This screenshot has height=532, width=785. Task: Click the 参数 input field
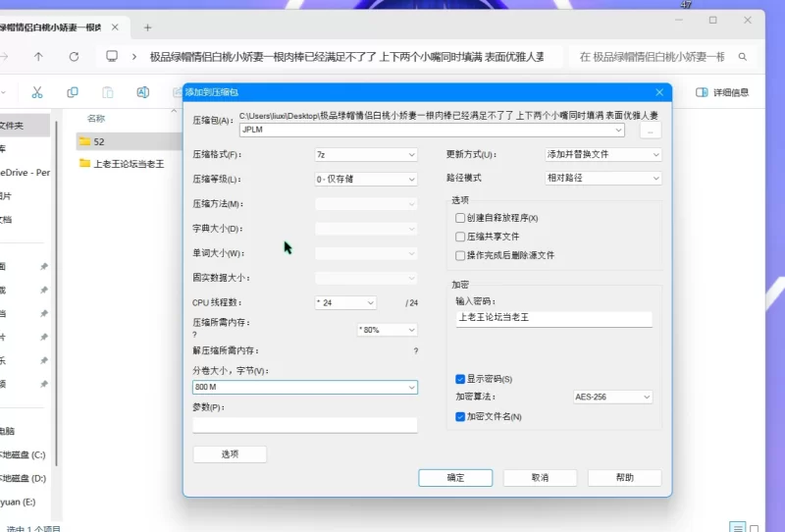304,425
